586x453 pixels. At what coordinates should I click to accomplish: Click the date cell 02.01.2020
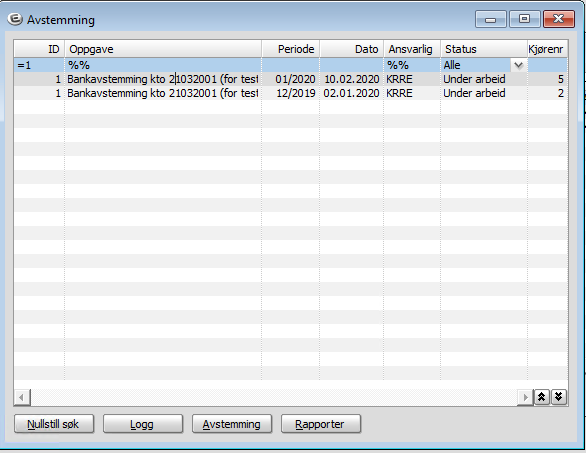351,93
